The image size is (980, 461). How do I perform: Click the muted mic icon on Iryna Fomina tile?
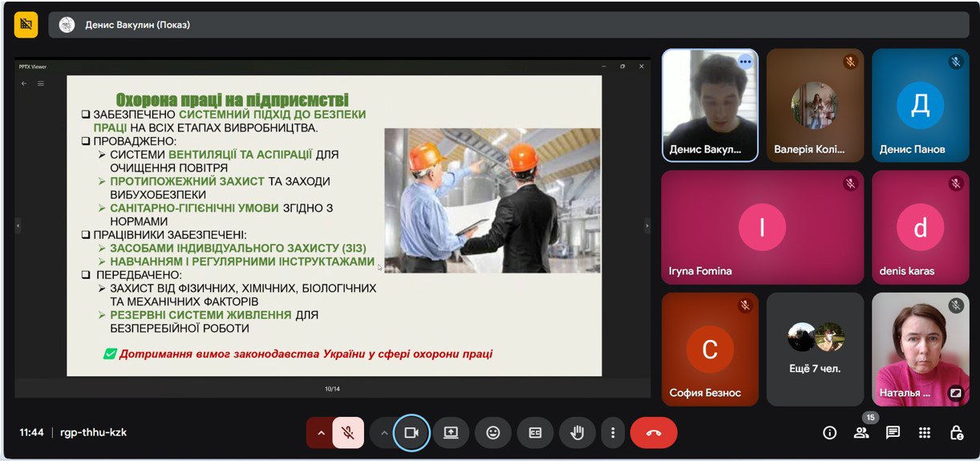coord(850,184)
